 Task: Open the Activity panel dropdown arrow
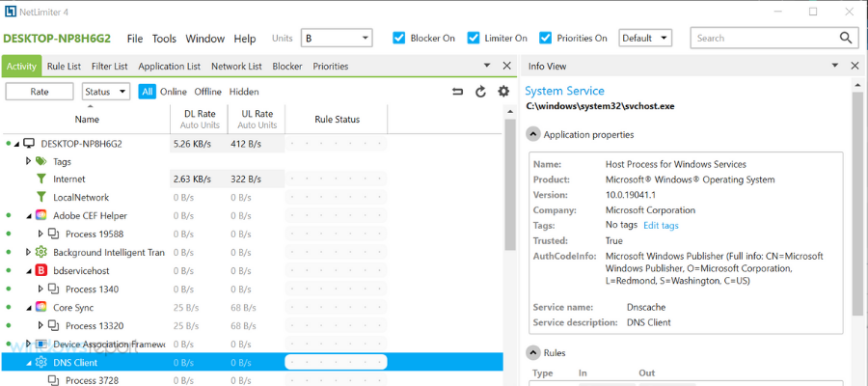point(487,66)
